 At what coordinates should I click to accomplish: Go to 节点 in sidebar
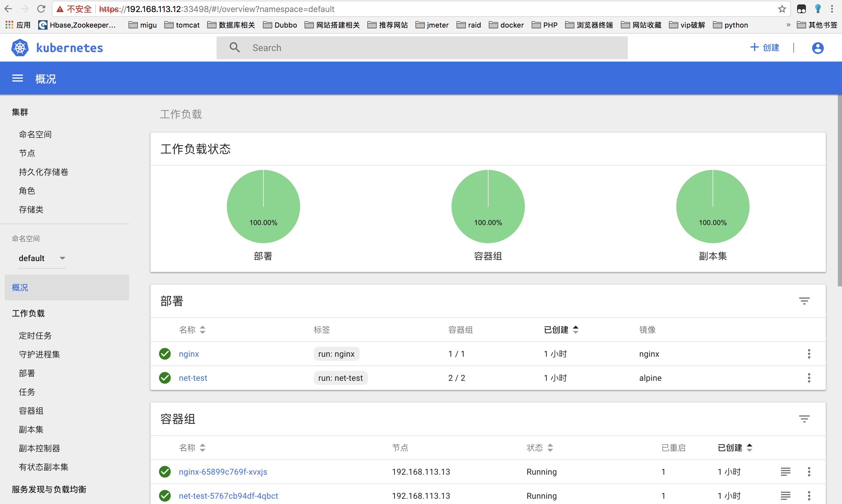tap(27, 153)
